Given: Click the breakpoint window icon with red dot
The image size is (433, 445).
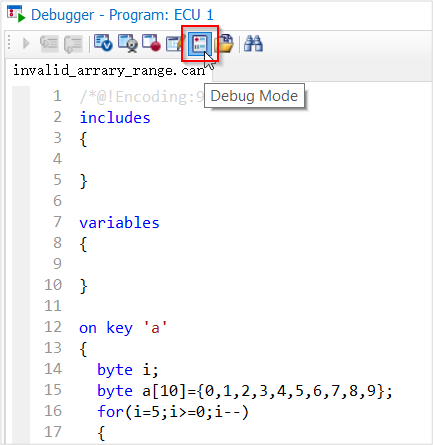Looking at the screenshot, I should click(151, 43).
